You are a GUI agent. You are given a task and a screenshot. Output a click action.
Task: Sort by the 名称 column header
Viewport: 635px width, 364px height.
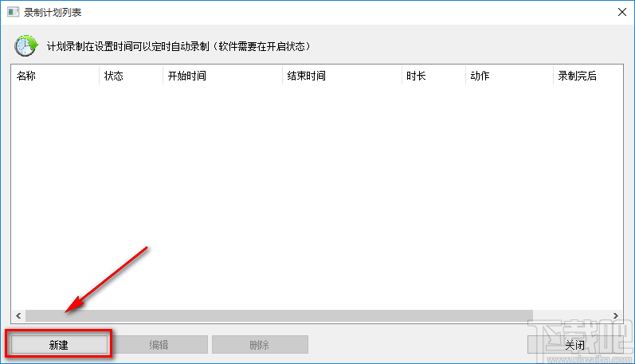click(55, 76)
